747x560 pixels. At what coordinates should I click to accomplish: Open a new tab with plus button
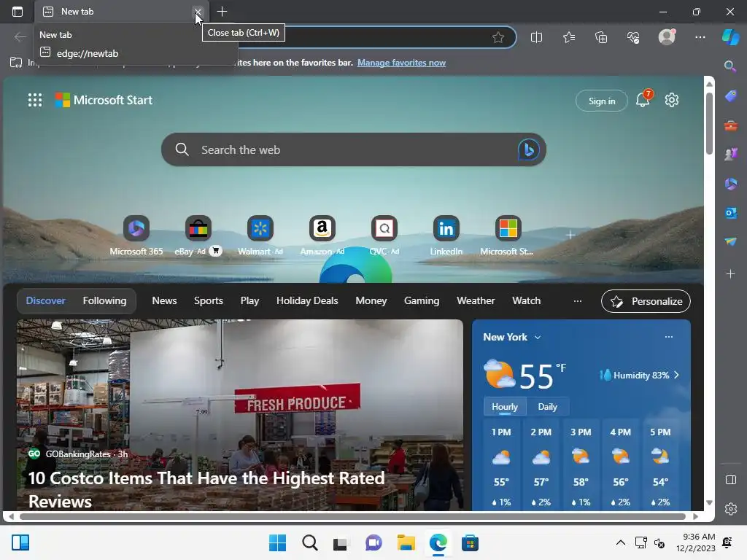[222, 12]
